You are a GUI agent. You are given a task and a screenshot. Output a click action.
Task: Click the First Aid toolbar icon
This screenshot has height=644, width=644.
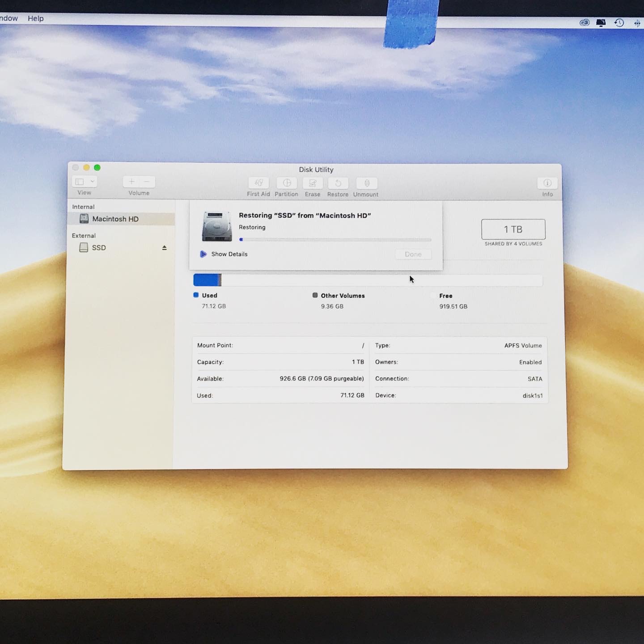(258, 183)
